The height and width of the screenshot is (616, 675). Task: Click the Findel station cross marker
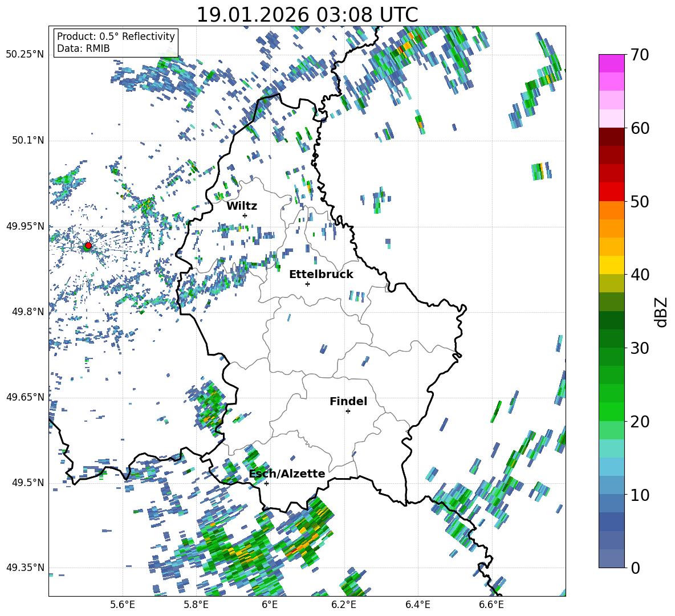pos(348,411)
